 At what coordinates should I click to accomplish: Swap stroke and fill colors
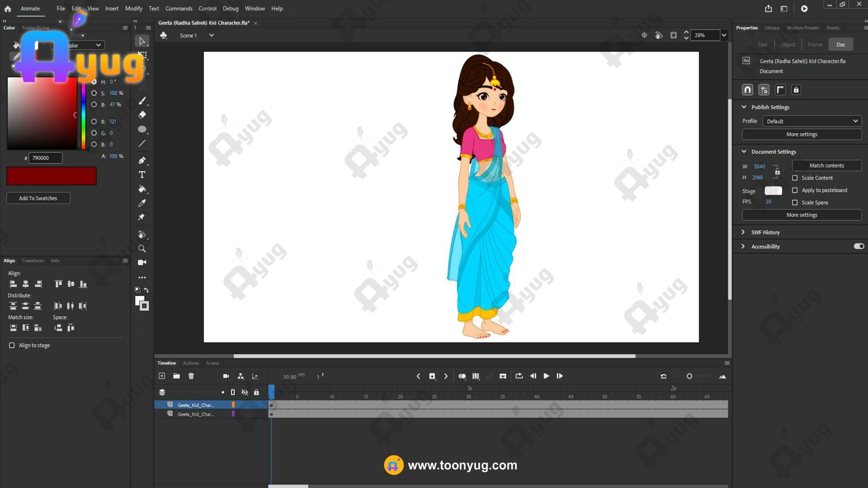point(146,290)
